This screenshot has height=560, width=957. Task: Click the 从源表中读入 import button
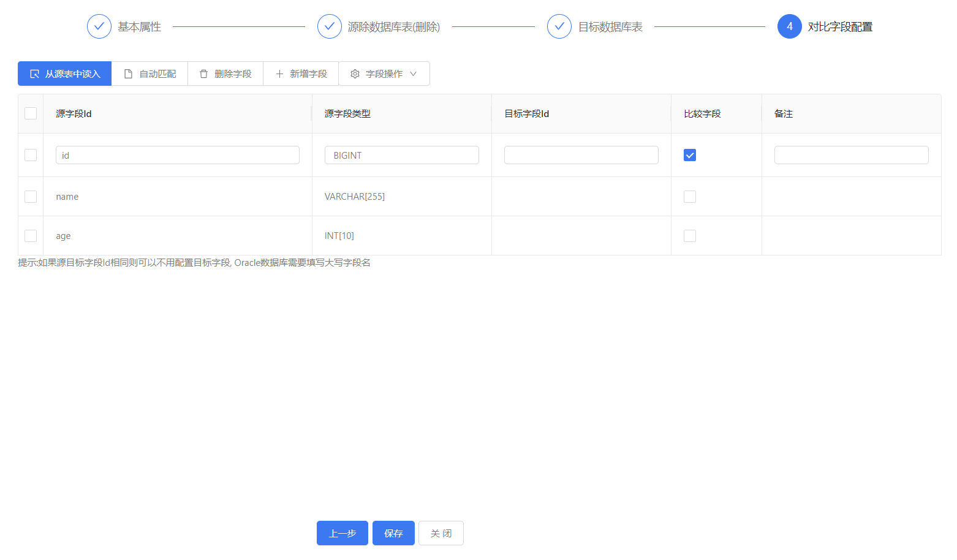[65, 74]
